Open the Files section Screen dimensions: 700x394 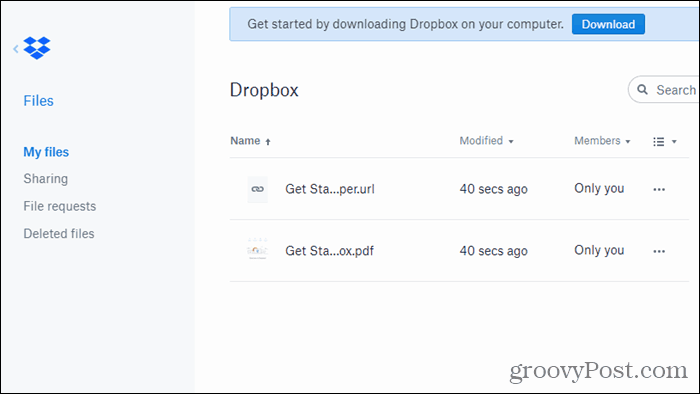[38, 101]
